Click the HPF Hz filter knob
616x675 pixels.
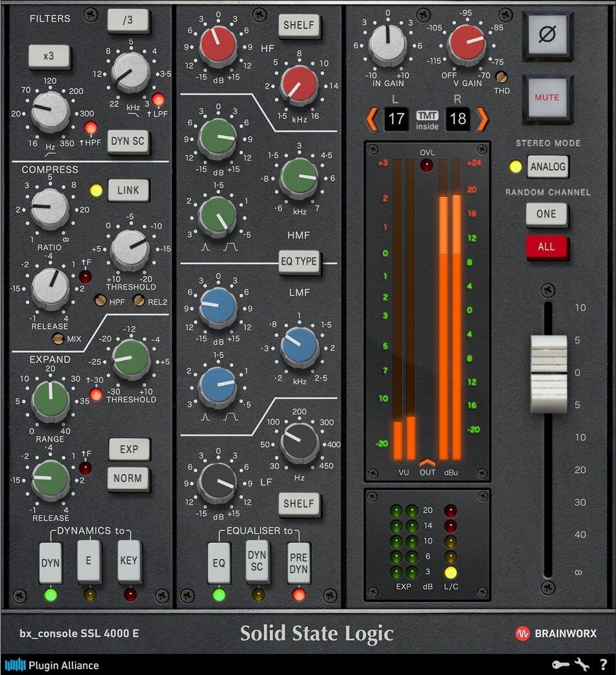tap(50, 110)
